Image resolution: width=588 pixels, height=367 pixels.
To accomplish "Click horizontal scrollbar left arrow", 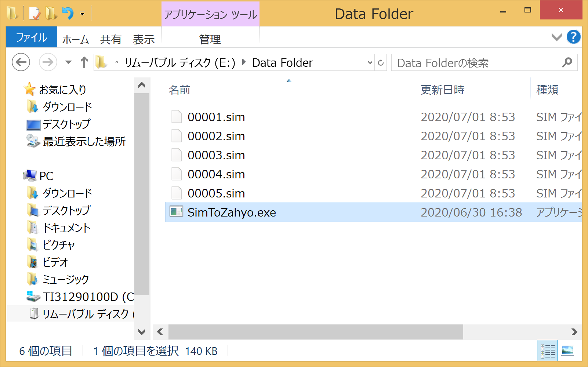I will coord(160,332).
